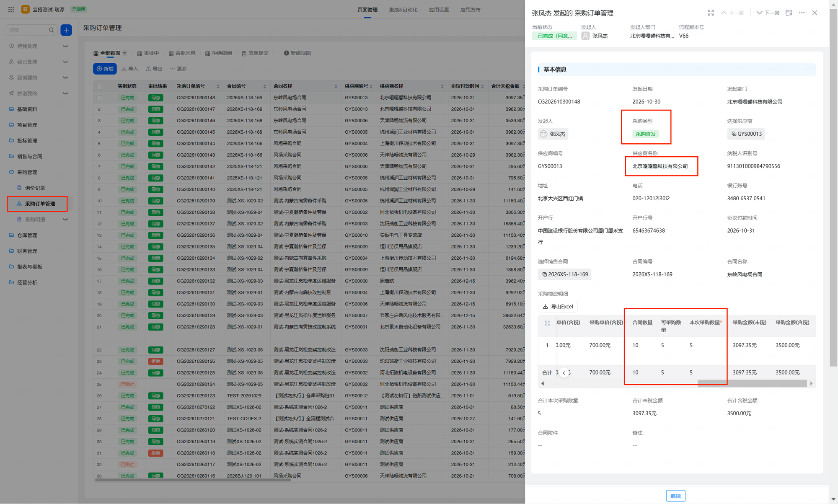Image resolution: width=838 pixels, height=504 pixels.
Task: Open the linked contract 2026XS-118-169 tag
Action: [x=564, y=274]
